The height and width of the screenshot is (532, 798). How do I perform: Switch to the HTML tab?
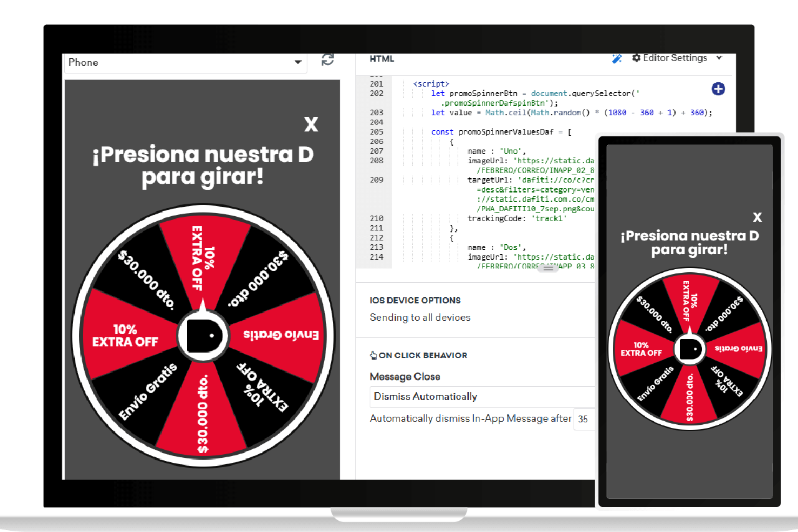(382, 58)
